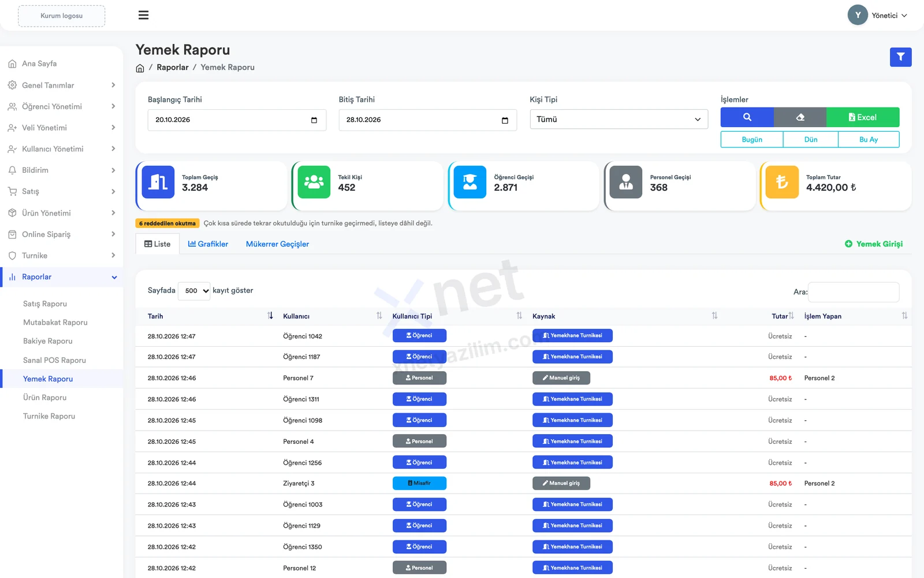Click the Başlangıç Tarihi date field
Viewport: 924px width, 578px height.
[x=237, y=120]
